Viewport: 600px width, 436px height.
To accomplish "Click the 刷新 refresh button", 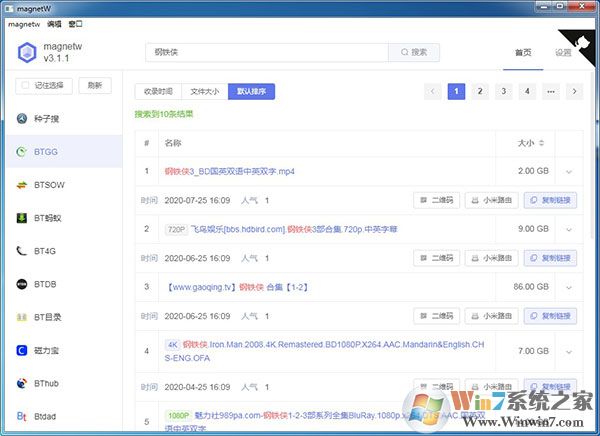I will coord(95,85).
